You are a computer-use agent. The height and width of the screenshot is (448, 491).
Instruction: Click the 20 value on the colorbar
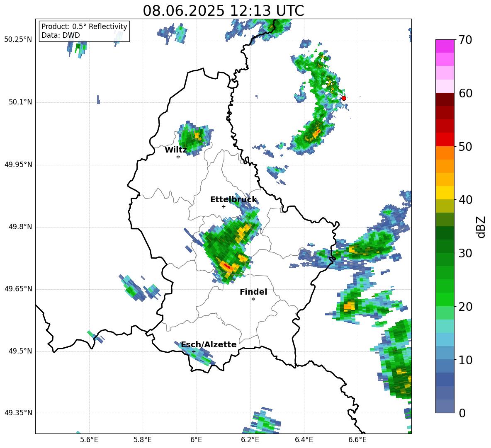tap(465, 306)
